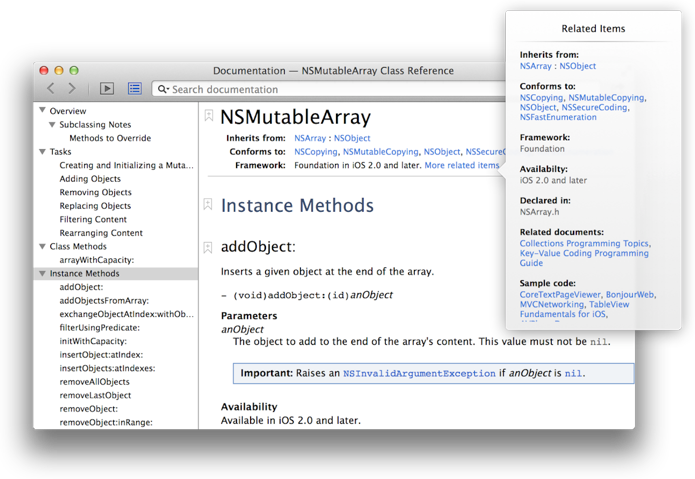The height and width of the screenshot is (479, 695).
Task: Collapse the Overview tree section
Action: click(43, 110)
